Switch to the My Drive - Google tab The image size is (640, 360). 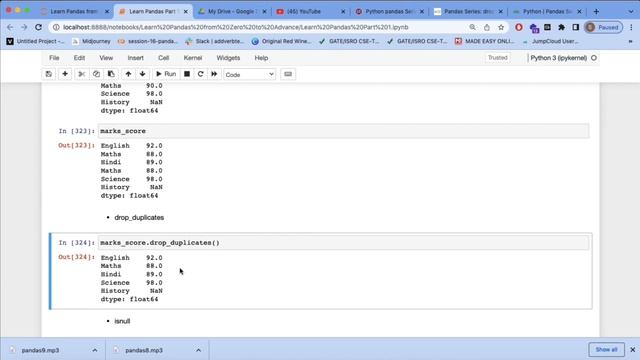click(232, 11)
